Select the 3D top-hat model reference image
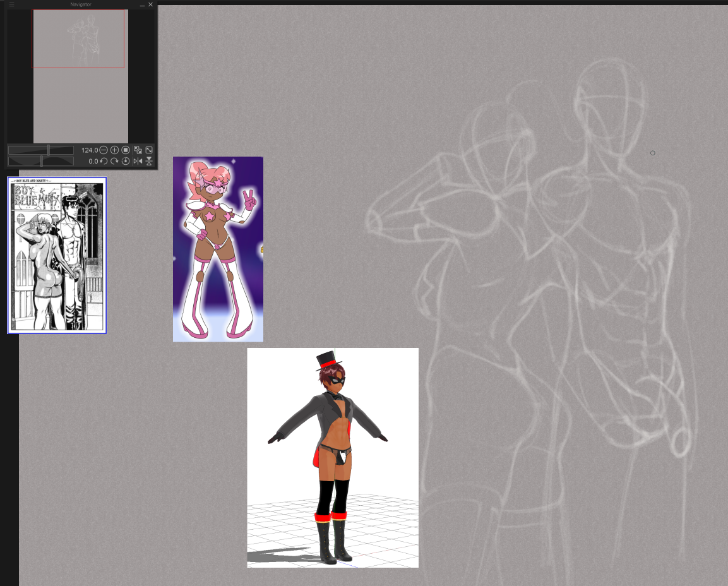Screen dimensions: 728x586 coord(333,458)
